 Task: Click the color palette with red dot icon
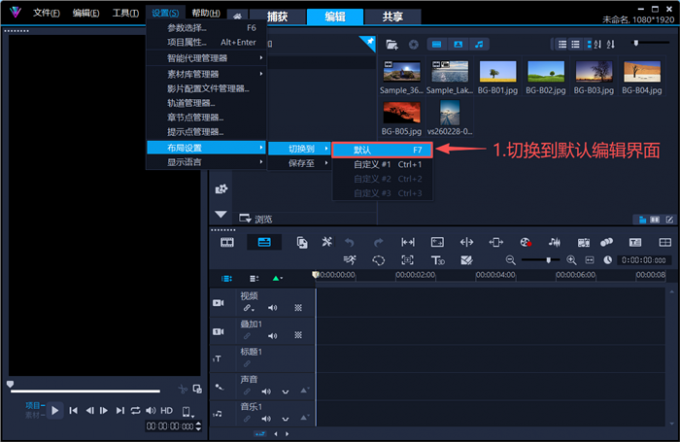(526, 242)
